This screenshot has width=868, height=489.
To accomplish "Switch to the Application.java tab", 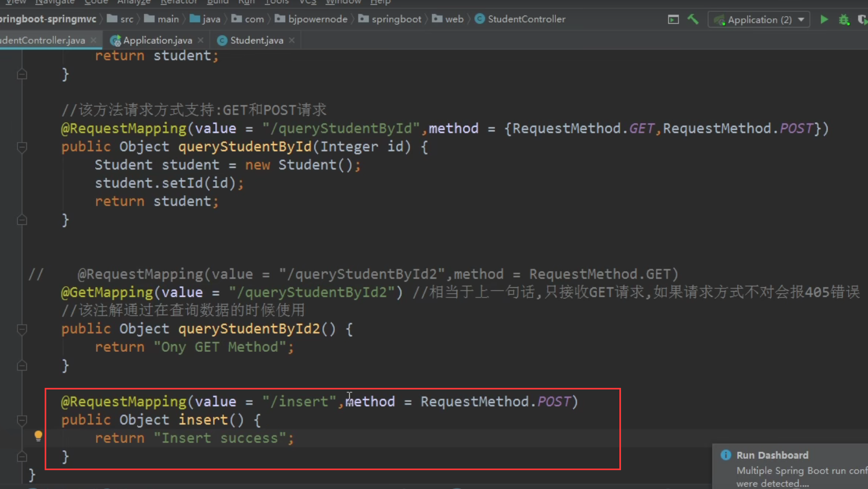I will tap(157, 40).
